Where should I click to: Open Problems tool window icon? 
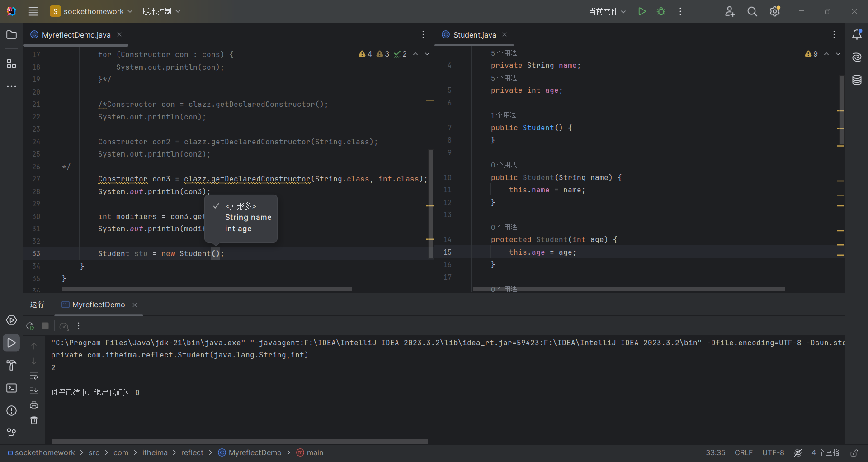coord(12,411)
